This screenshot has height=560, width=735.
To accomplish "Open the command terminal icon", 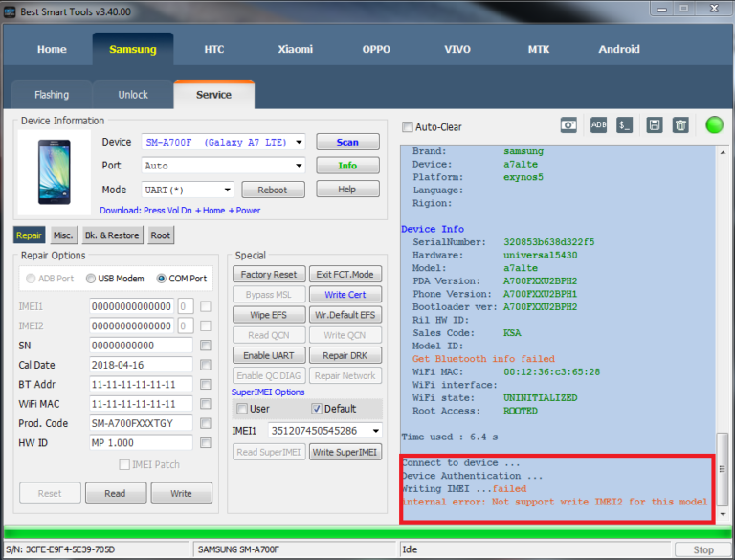I will pyautogui.click(x=624, y=125).
